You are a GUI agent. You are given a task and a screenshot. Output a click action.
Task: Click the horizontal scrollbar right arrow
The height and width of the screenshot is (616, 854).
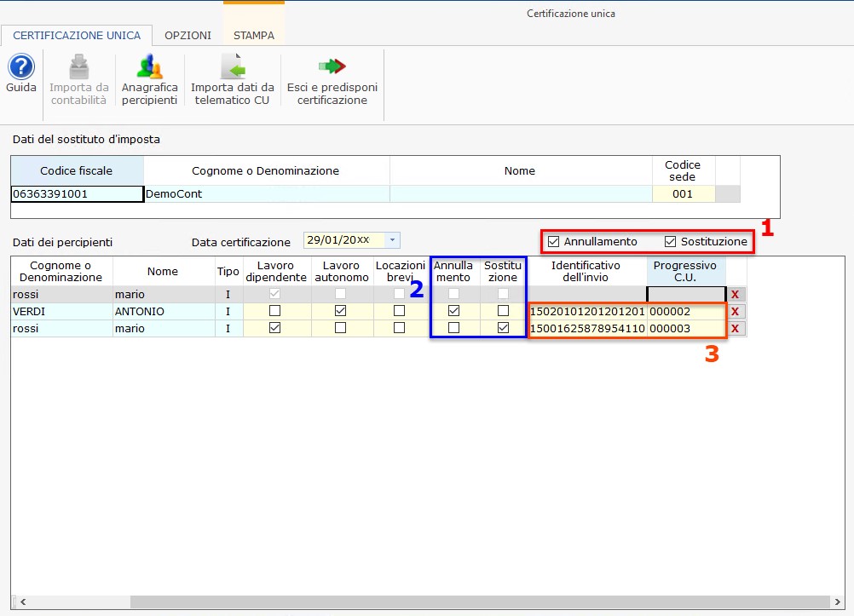pyautogui.click(x=838, y=602)
